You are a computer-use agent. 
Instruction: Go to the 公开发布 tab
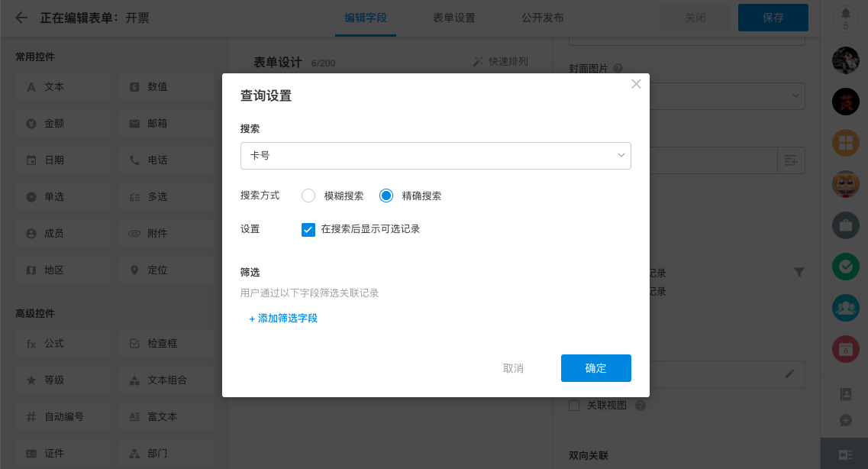543,18
